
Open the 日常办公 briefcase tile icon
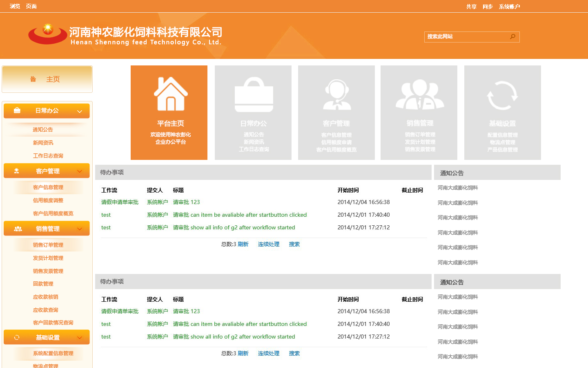254,95
